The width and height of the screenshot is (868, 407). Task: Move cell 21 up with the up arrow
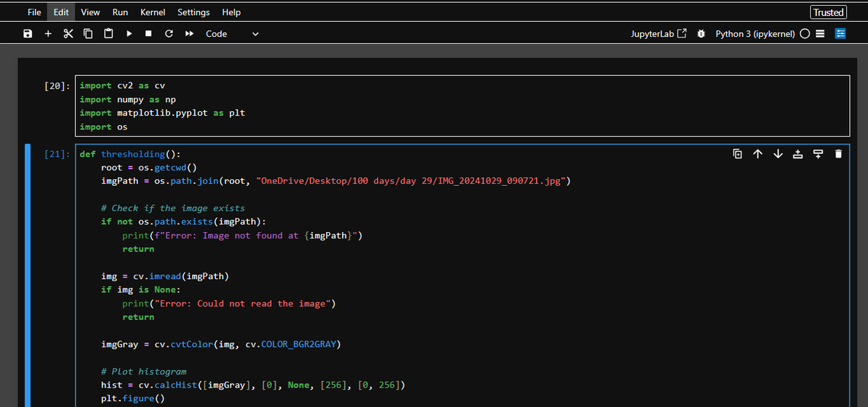(x=757, y=153)
